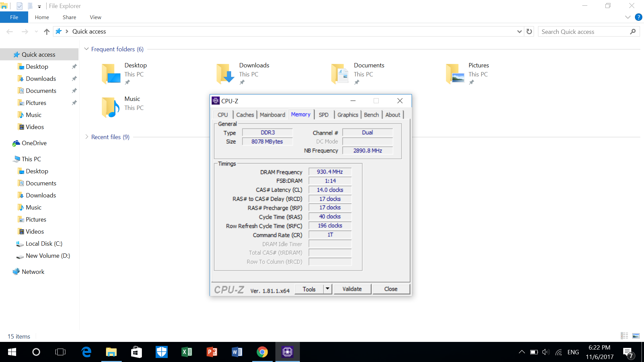644x362 pixels.
Task: Launch Word from the taskbar
Action: 237,352
